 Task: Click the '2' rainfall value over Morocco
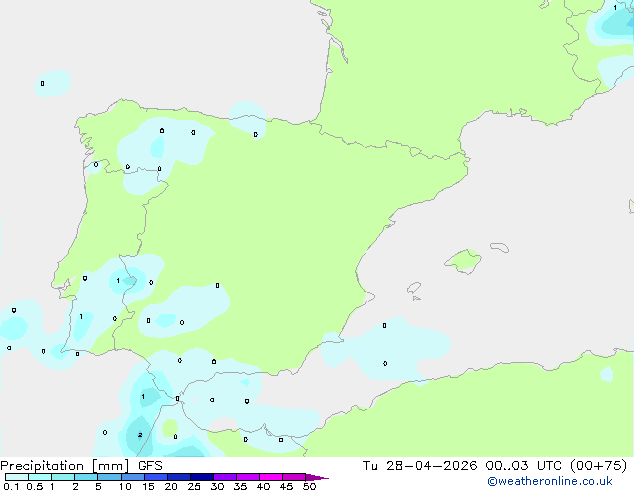139,434
